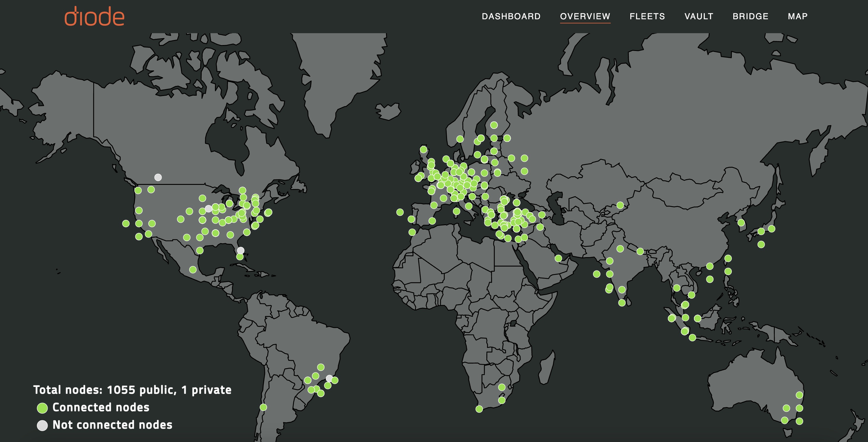Click the northernmost green node in Finland

point(494,125)
